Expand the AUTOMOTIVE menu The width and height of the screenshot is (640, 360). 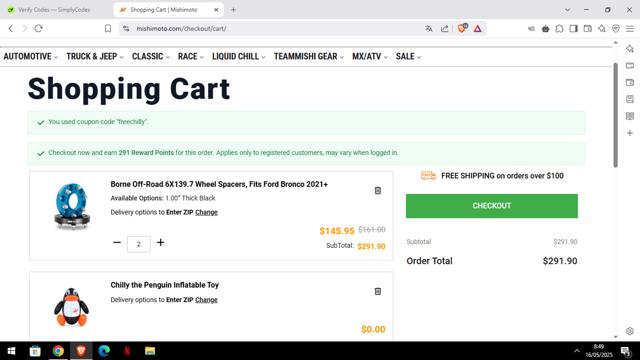click(x=31, y=56)
